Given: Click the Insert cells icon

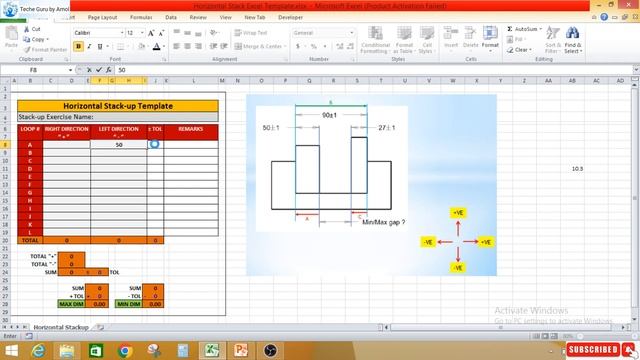Looking at the screenshot, I should coord(451,33).
